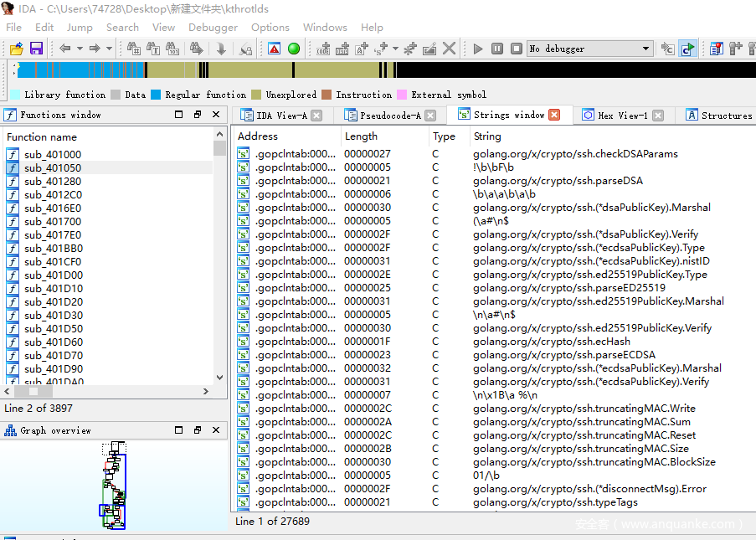The width and height of the screenshot is (756, 540).
Task: Select sub_401280 in the Functions list
Action: (53, 181)
